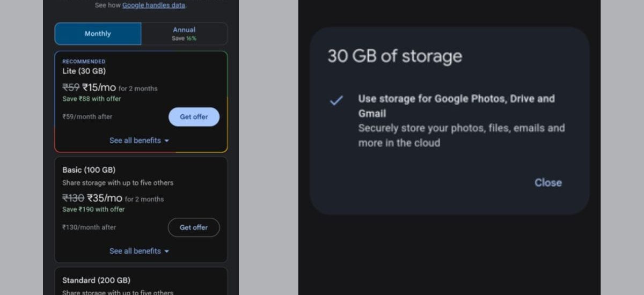644x295 pixels.
Task: Click the ₹15/mo discounted price
Action: coord(99,87)
